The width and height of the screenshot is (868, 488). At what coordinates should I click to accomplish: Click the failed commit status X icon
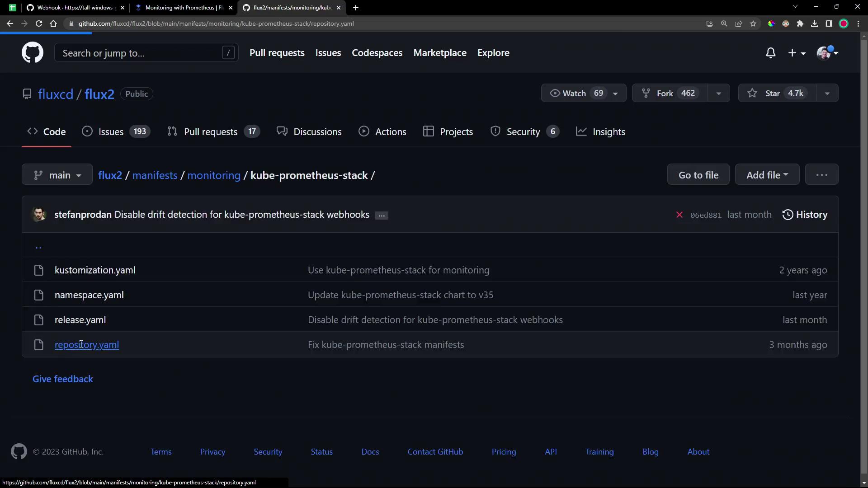679,215
